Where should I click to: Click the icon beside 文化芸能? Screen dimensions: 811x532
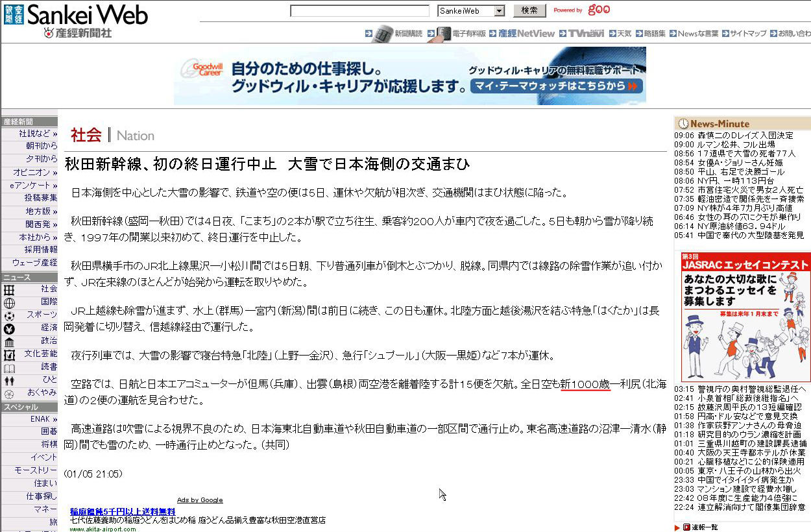click(x=9, y=354)
